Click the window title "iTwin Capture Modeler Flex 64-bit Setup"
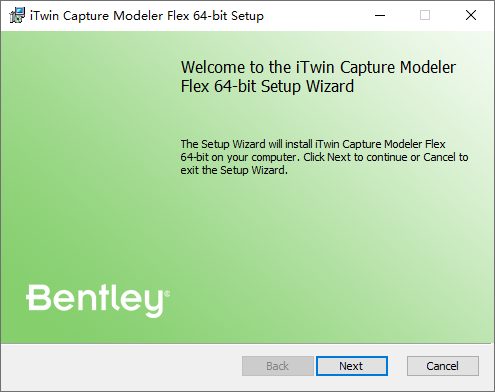Screen dimensions: 495x392 [x=147, y=16]
